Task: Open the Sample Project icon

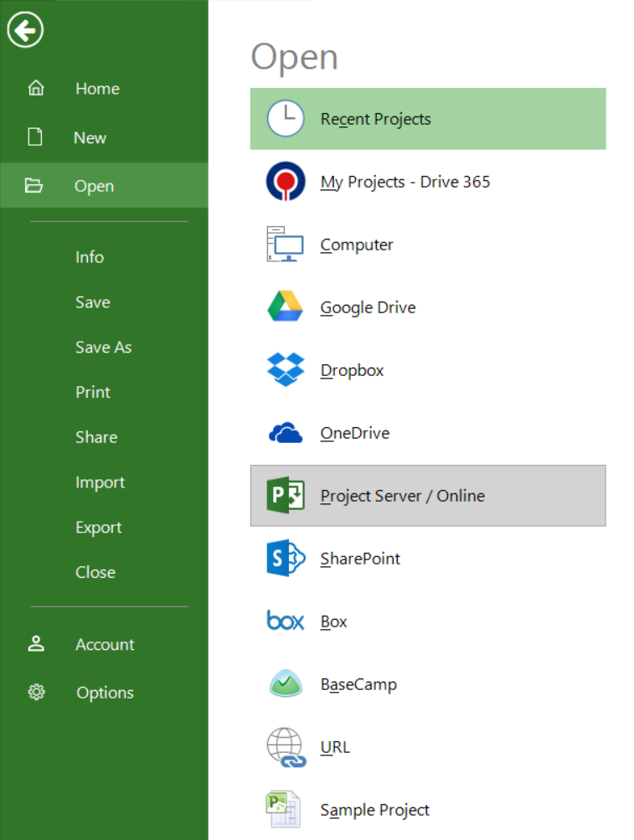Action: point(286,810)
